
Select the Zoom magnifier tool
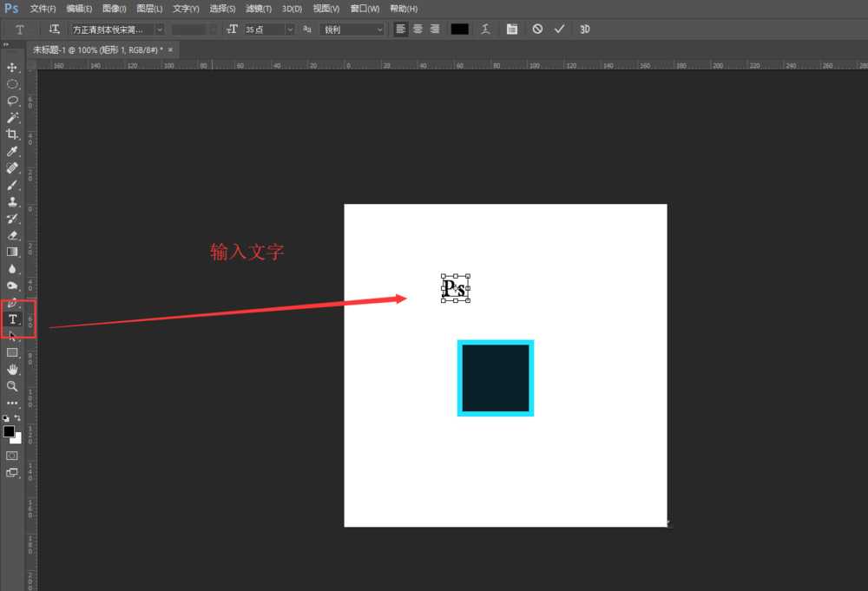pyautogui.click(x=12, y=386)
